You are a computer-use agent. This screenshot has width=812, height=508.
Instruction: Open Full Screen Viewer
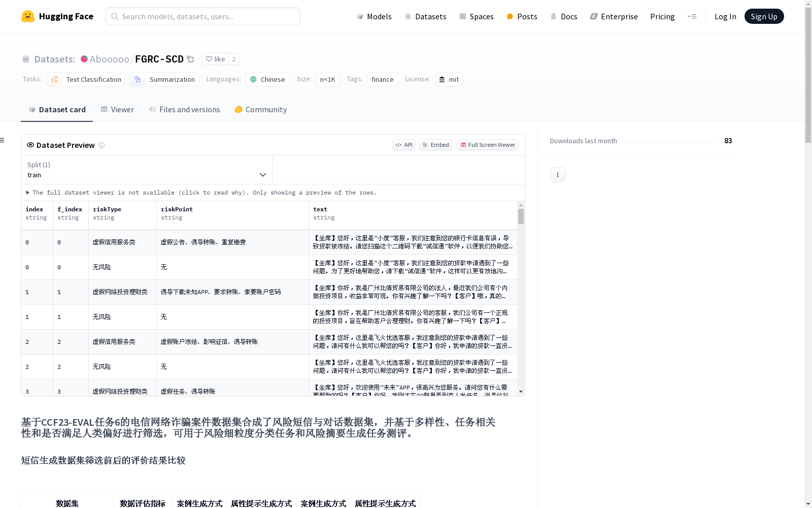click(488, 145)
